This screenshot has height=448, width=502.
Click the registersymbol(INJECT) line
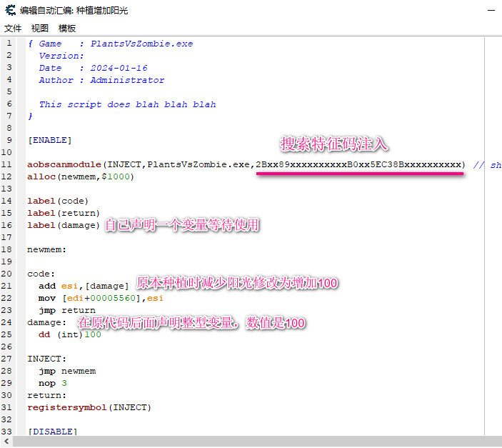[89, 407]
